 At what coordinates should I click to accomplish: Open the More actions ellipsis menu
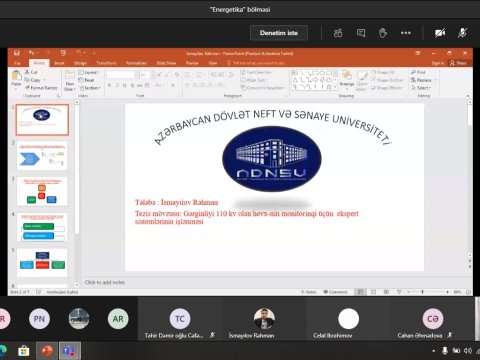406,33
